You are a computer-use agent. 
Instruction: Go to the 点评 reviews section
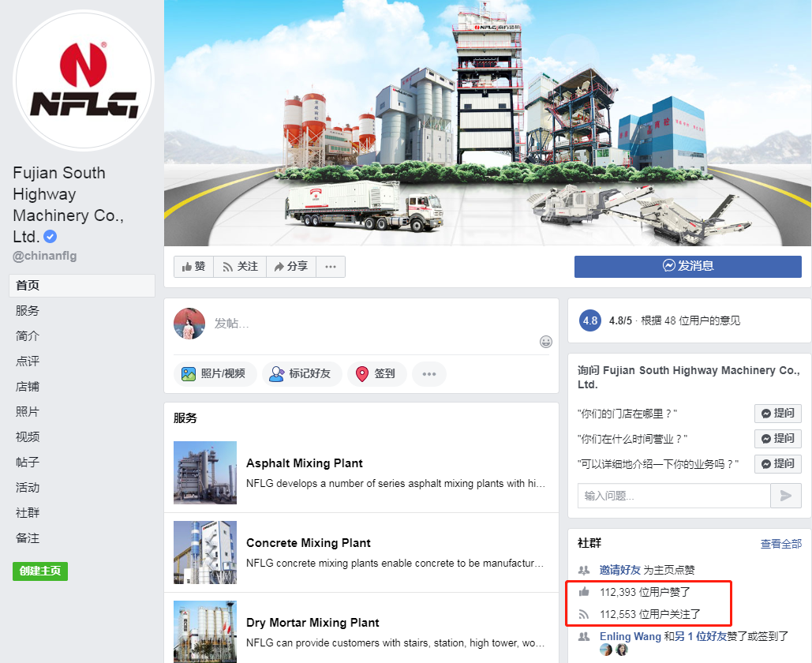[x=28, y=361]
